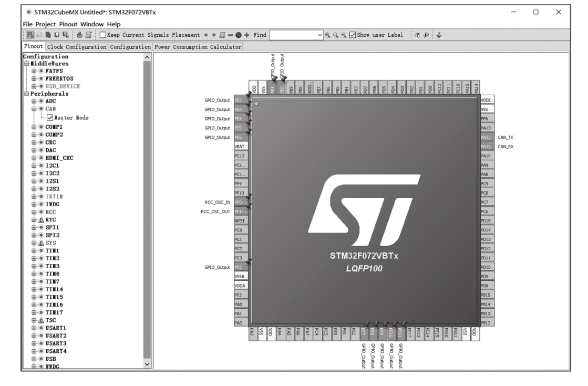Open the Find combo box dropdown

point(319,35)
